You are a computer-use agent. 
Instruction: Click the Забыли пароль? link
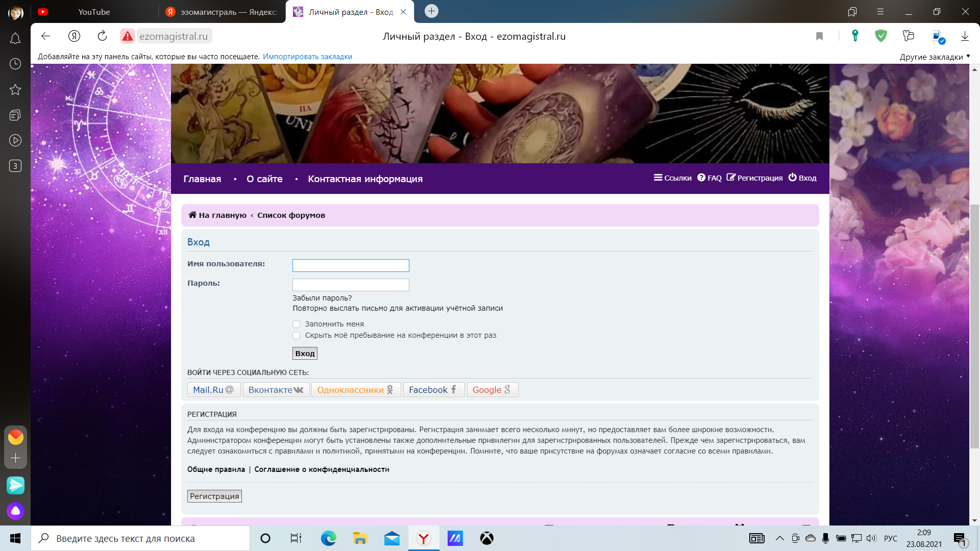(x=322, y=298)
